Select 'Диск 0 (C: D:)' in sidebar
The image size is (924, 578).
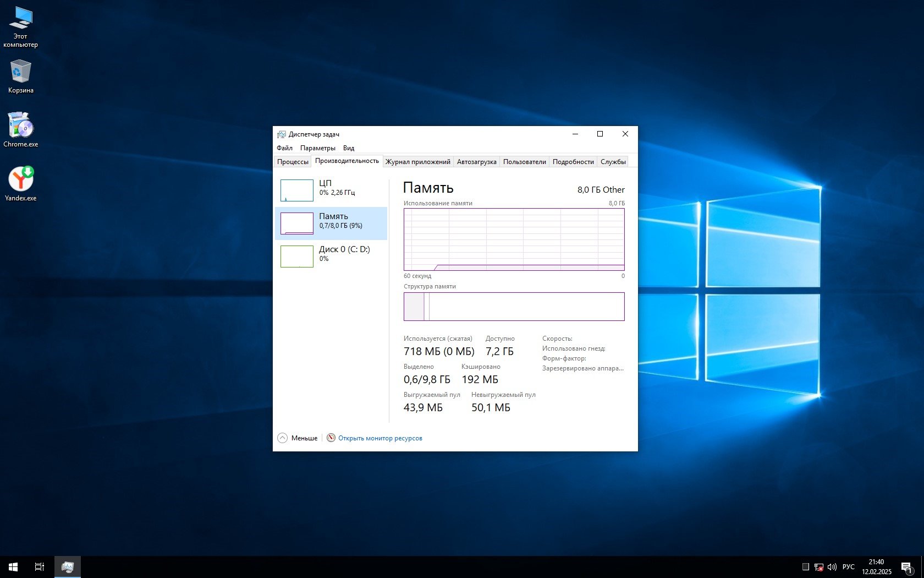[x=331, y=256]
